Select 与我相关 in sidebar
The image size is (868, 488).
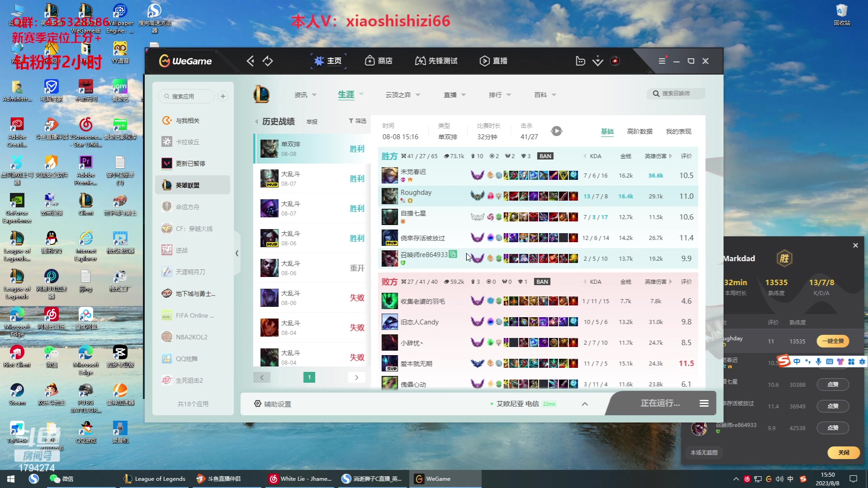point(193,121)
